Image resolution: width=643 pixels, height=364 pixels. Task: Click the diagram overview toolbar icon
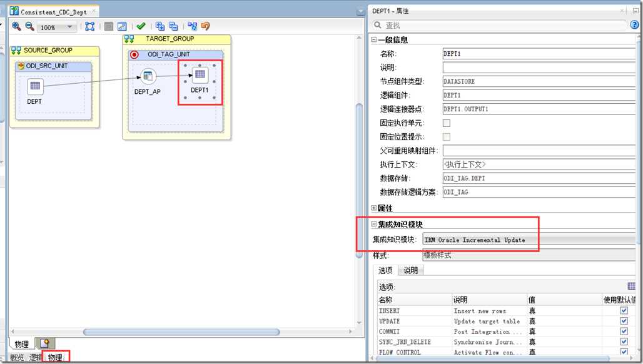[x=122, y=27]
